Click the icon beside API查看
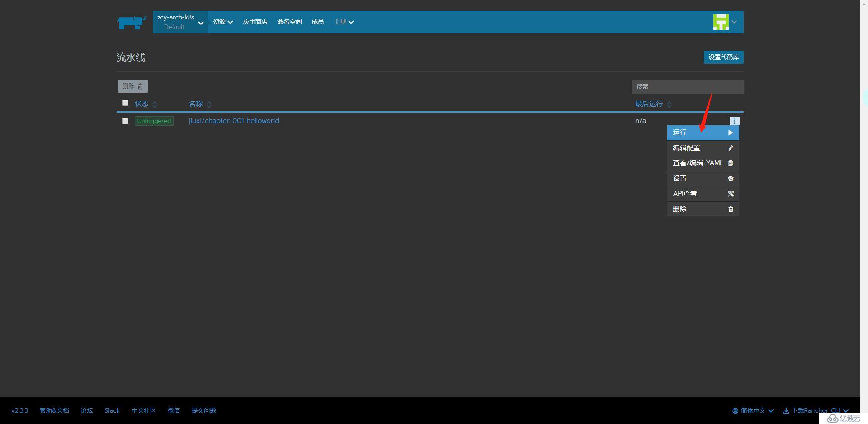Viewport: 868px width, 424px height. [731, 194]
